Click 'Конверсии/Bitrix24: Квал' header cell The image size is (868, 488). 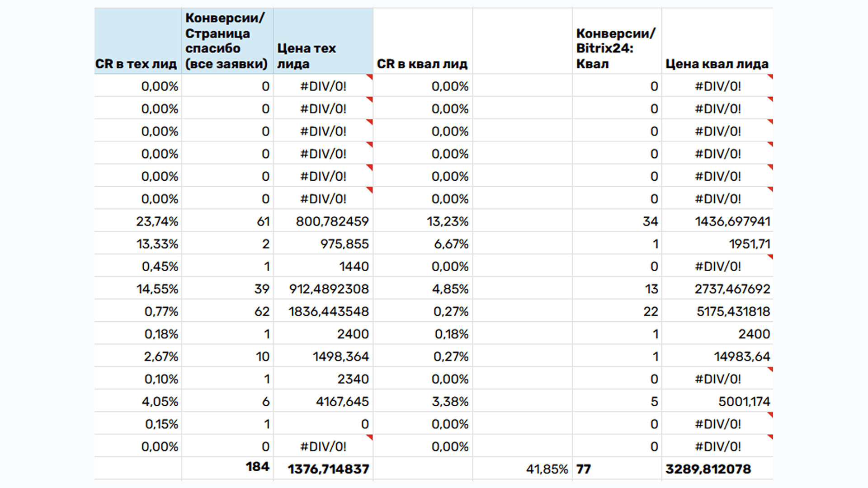point(615,48)
